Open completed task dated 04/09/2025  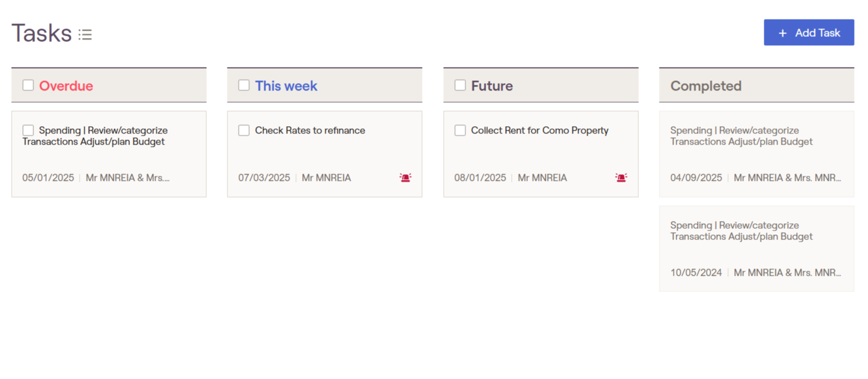pos(741,136)
